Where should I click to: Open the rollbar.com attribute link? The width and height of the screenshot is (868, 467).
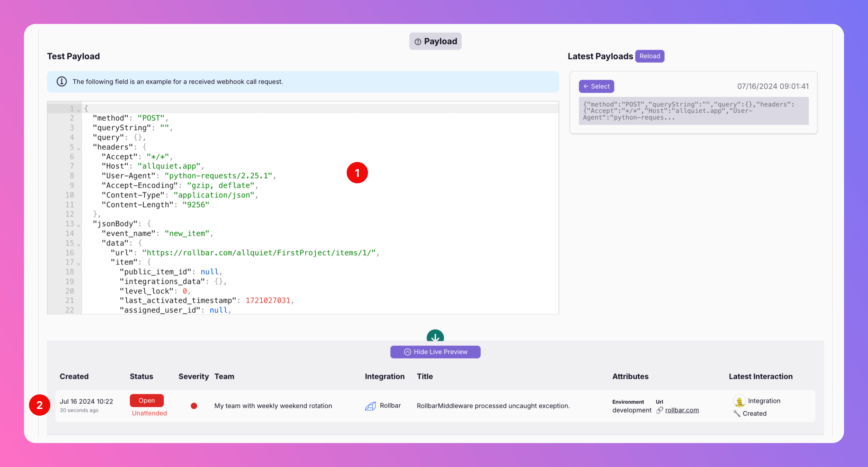pyautogui.click(x=682, y=410)
